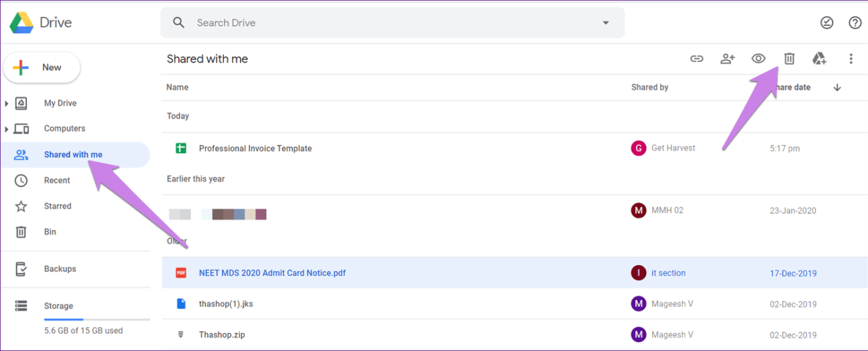Viewport: 868px width, 351px height.
Task: Expand the Computers tree arrow
Action: pos(7,129)
